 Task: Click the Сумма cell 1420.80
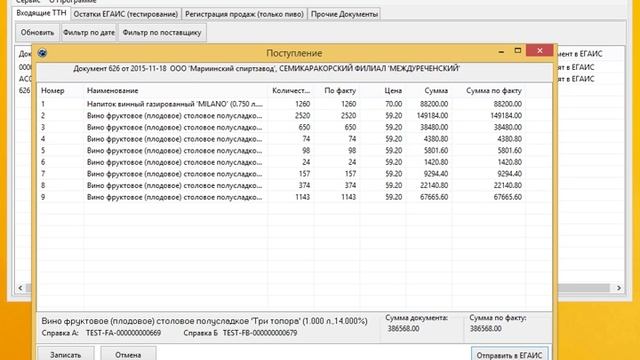coord(436,162)
